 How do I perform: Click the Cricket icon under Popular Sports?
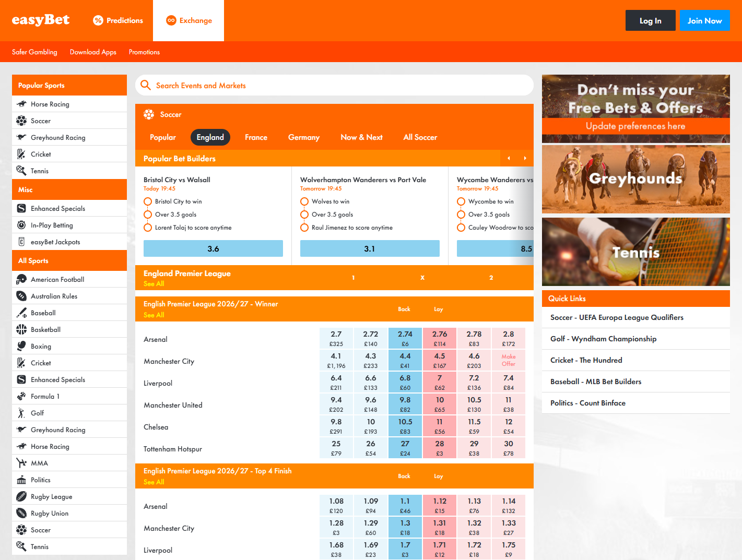coord(21,154)
